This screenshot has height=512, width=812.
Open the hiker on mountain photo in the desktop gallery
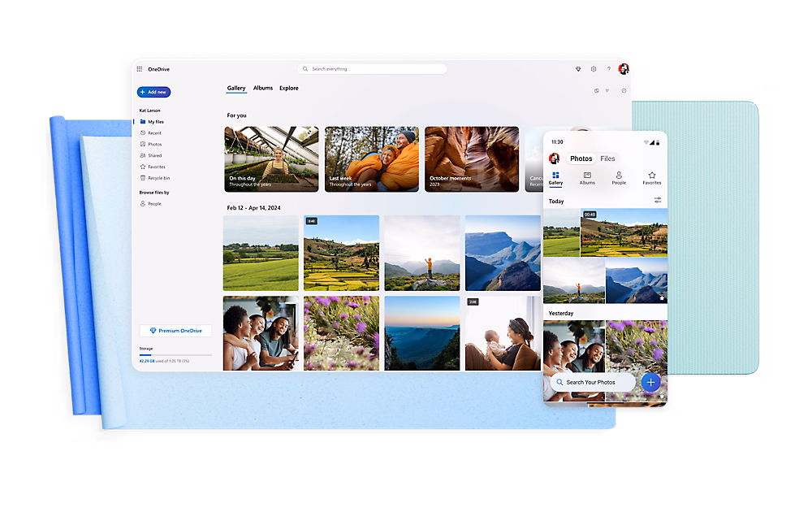(422, 253)
